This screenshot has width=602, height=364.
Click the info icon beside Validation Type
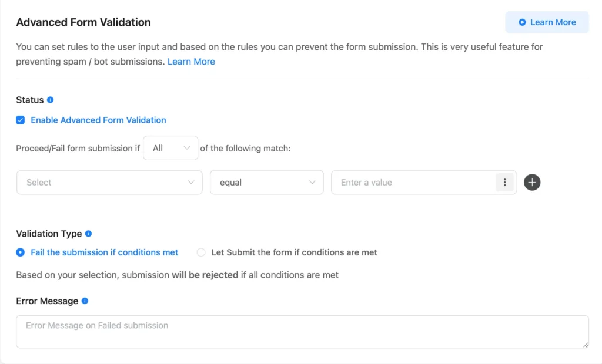click(x=88, y=233)
